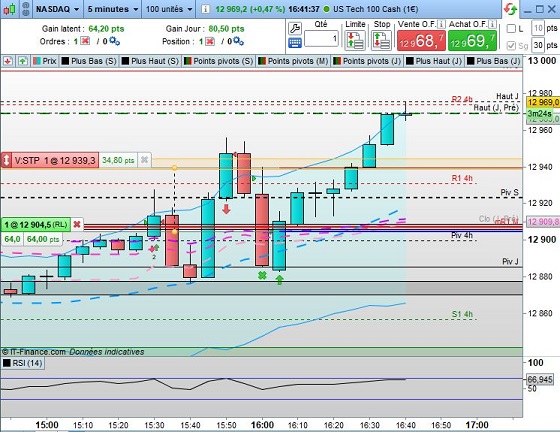Click the red sell arrow marker under the 15:50 candle
Screen dimensions: 560x432
226,209
